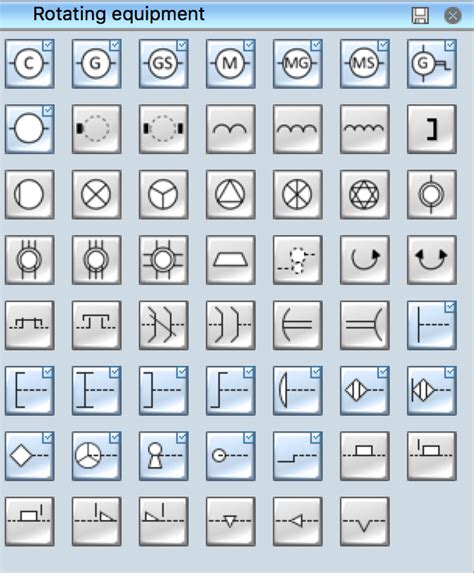
Task: Select the G symbol with stepped line
Action: click(x=432, y=64)
